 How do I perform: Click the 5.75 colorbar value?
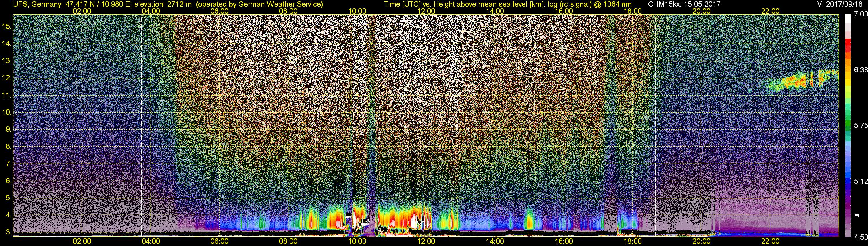pos(861,125)
